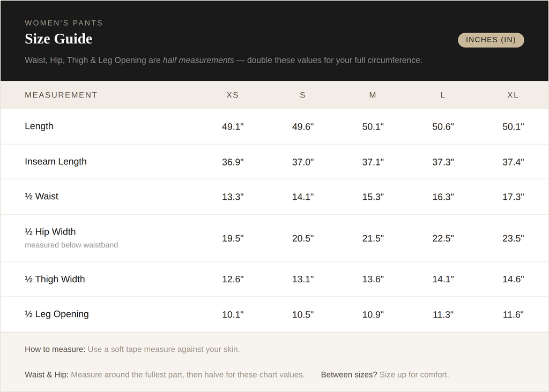Click the WOMEN'S PANTS label
Image resolution: width=549 pixels, height=392 pixels.
(x=64, y=23)
